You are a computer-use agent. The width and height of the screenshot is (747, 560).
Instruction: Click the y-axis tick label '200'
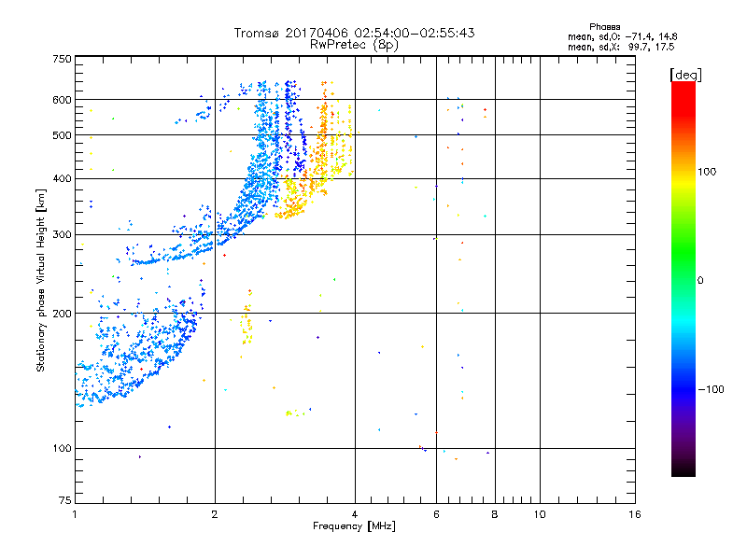tap(62, 314)
